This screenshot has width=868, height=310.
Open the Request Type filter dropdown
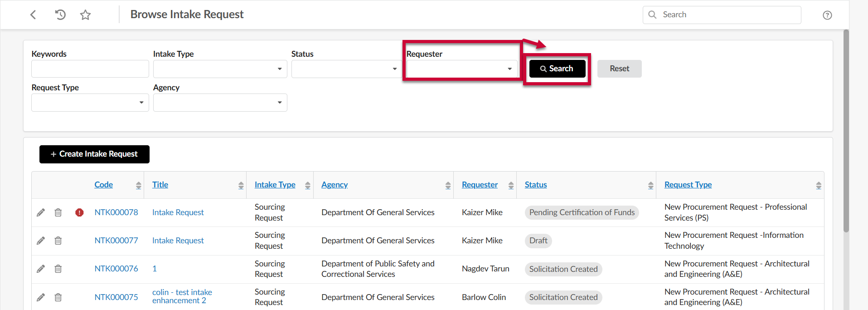tap(90, 103)
